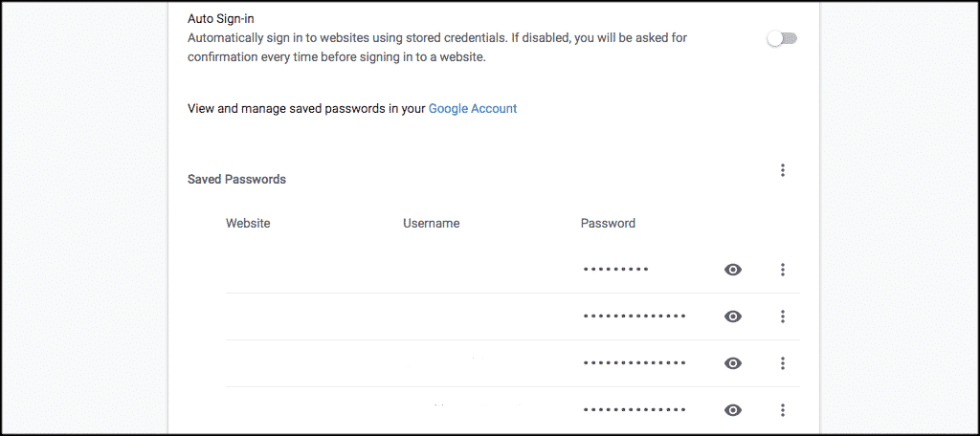Open more actions for the first saved password
The height and width of the screenshot is (436, 980).
783,270
